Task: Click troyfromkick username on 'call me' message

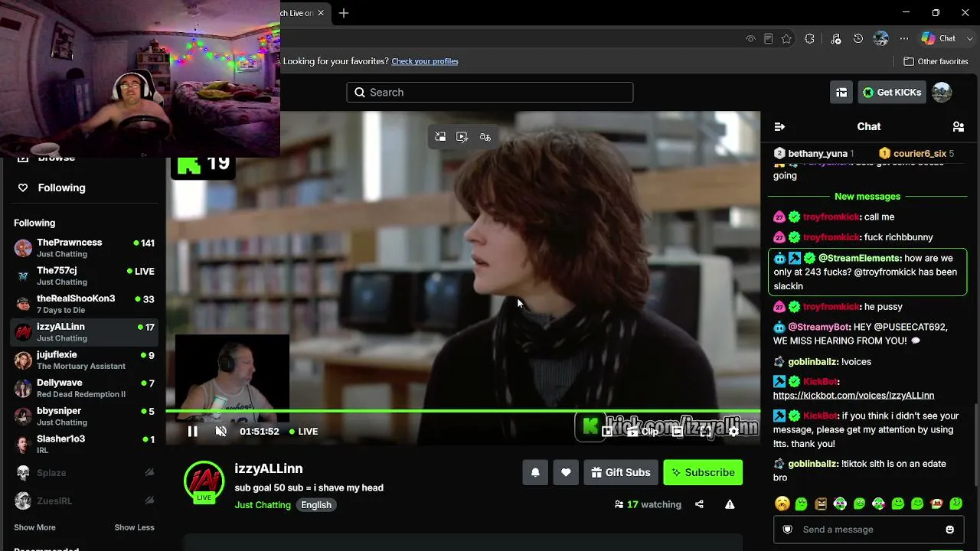Action: tap(831, 217)
